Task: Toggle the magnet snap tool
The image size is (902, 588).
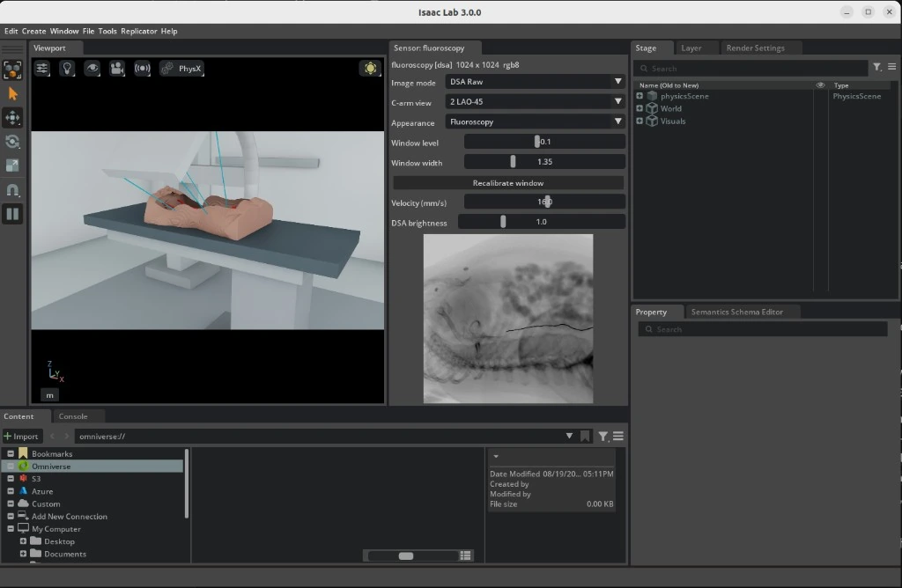Action: pos(12,189)
